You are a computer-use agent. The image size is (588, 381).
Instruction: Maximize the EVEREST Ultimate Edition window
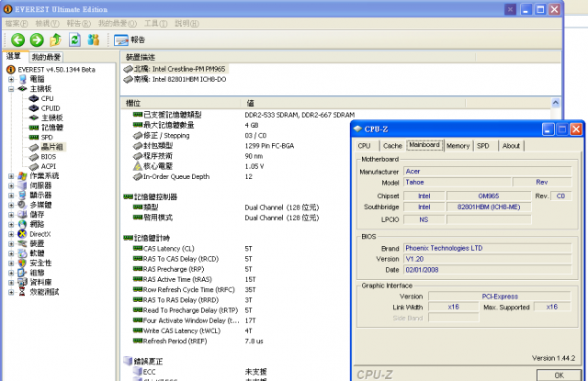pos(540,9)
